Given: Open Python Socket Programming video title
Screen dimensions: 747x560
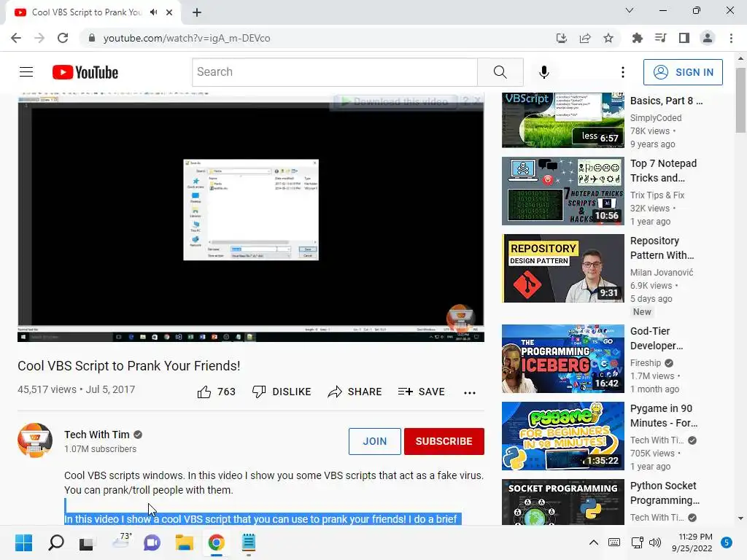Looking at the screenshot, I should (665, 493).
